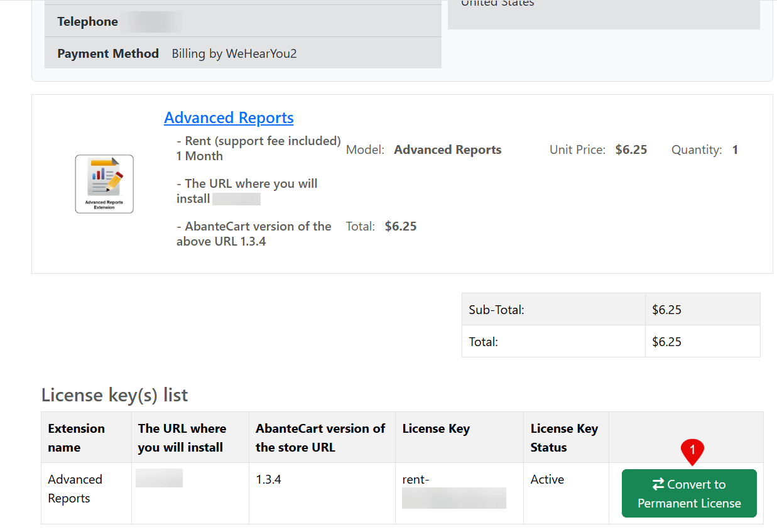Click the License Key Status column header
The height and width of the screenshot is (532, 777).
563,438
